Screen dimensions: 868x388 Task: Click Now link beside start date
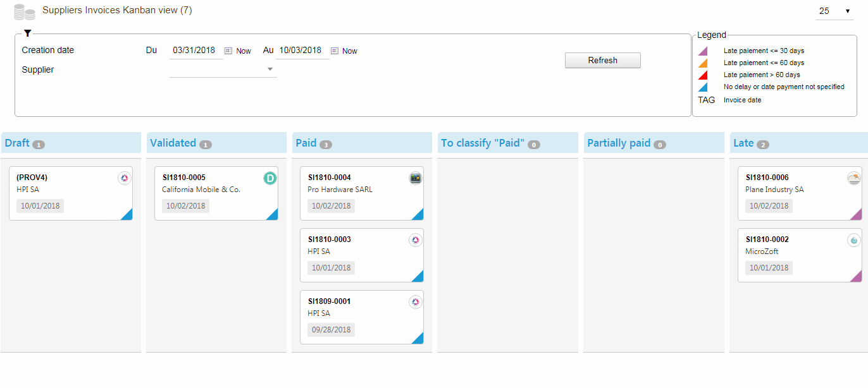coord(244,51)
